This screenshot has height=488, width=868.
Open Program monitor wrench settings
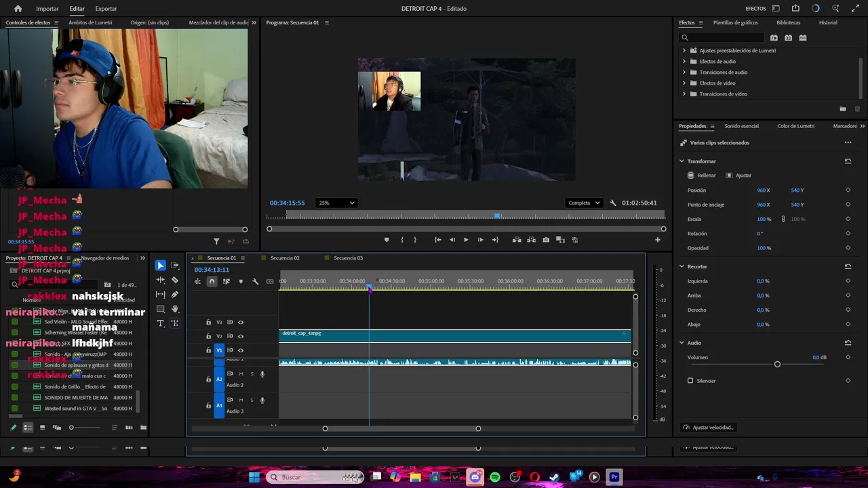(613, 203)
